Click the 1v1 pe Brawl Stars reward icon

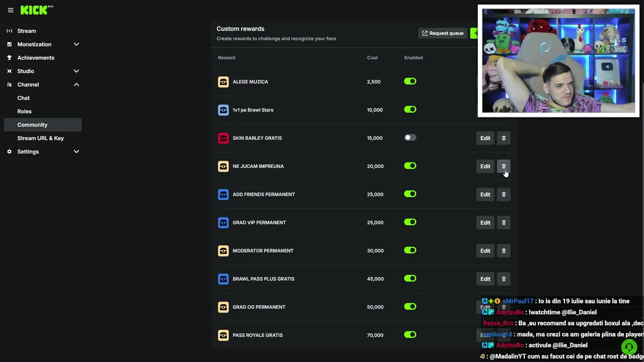pyautogui.click(x=223, y=110)
